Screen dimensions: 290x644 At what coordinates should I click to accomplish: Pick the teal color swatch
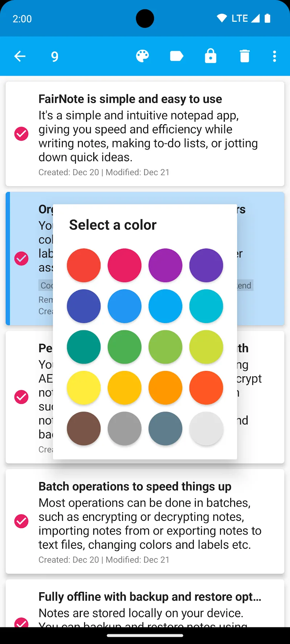[x=84, y=347]
